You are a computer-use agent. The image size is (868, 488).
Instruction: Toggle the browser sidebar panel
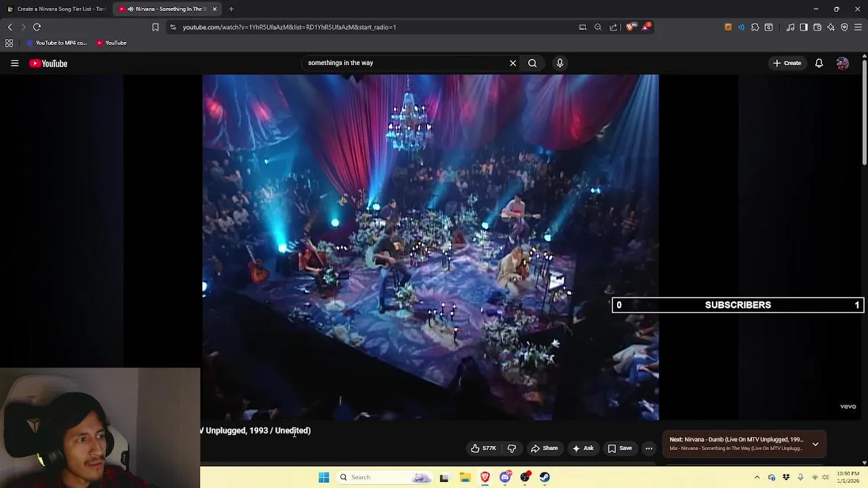[x=804, y=27]
